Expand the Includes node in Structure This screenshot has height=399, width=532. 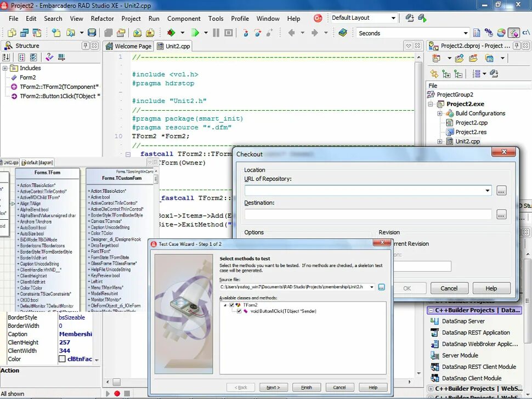point(5,68)
